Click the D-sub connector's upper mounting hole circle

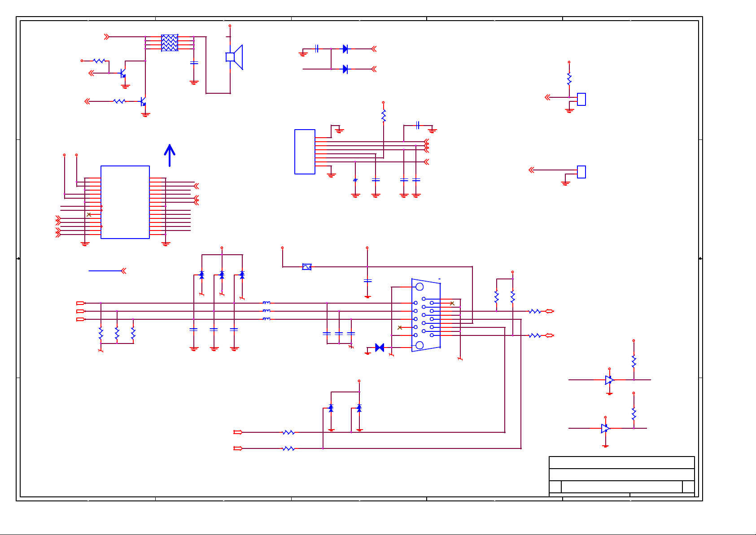point(420,287)
